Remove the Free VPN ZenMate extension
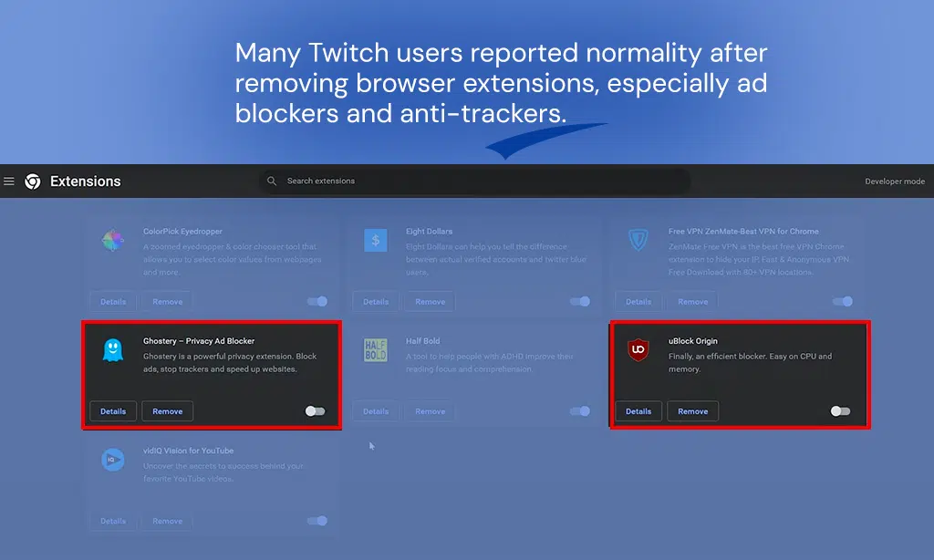This screenshot has height=560, width=934. 693,302
